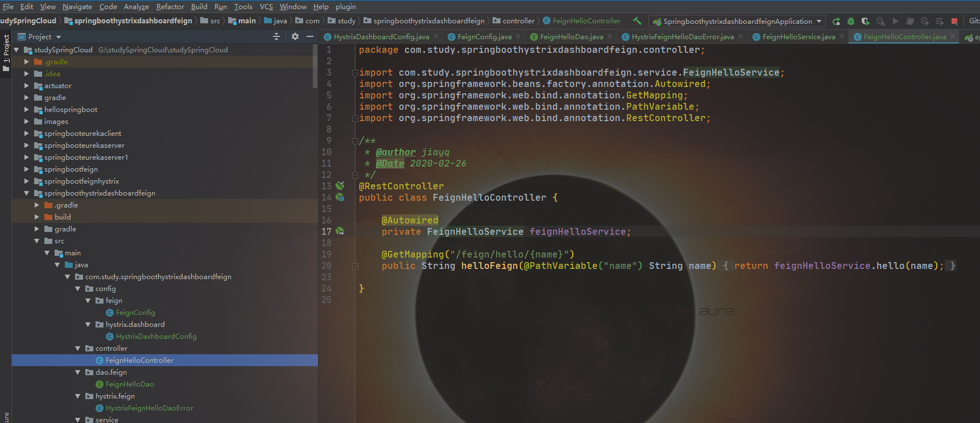Switch to the FeignHelloService.java editor tab
Screen dimensions: 980x423
[799, 36]
